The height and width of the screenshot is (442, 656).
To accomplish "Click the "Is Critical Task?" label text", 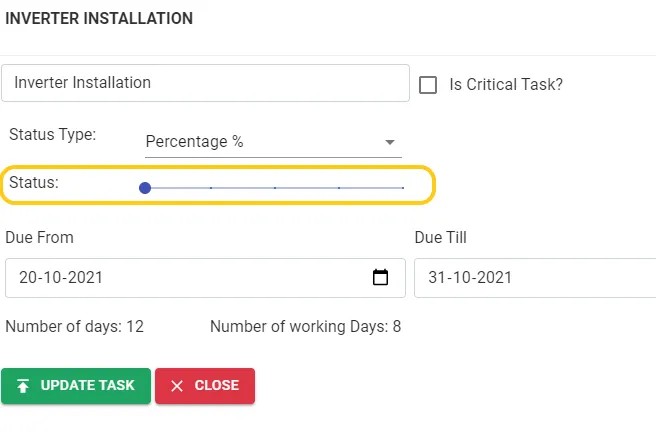I will point(506,85).
